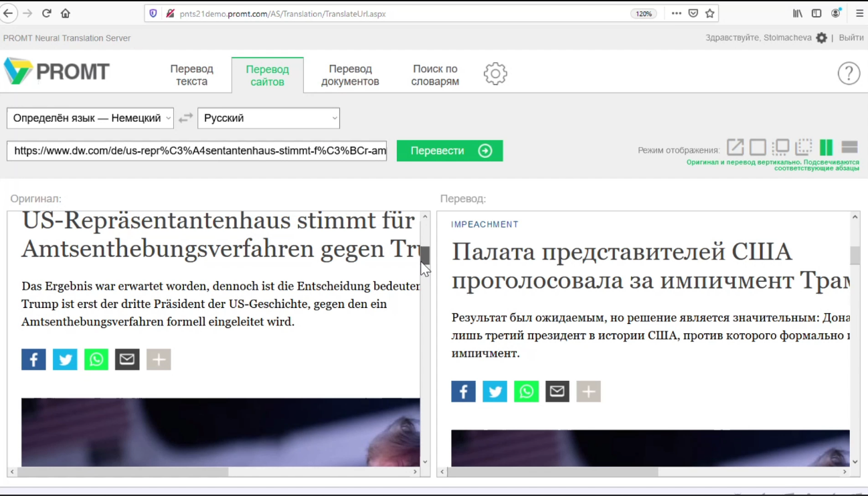Reload the browser page
Viewport: 868px width, 496px height.
click(x=46, y=13)
